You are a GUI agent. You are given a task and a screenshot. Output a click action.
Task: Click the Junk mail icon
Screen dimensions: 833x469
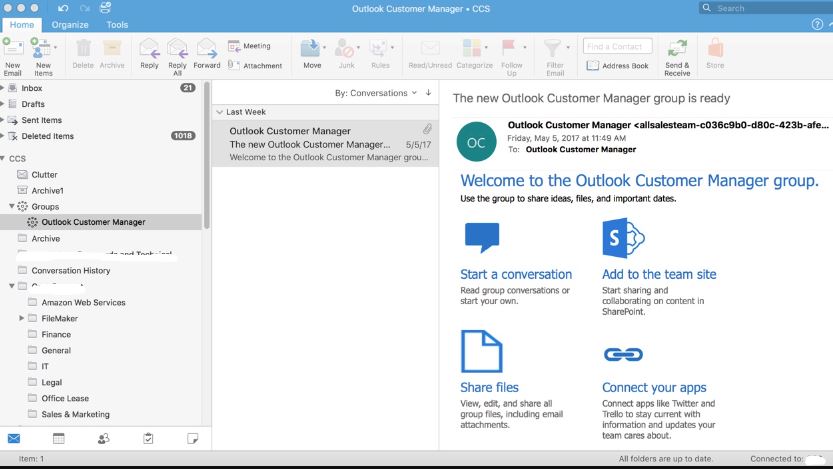pyautogui.click(x=344, y=48)
